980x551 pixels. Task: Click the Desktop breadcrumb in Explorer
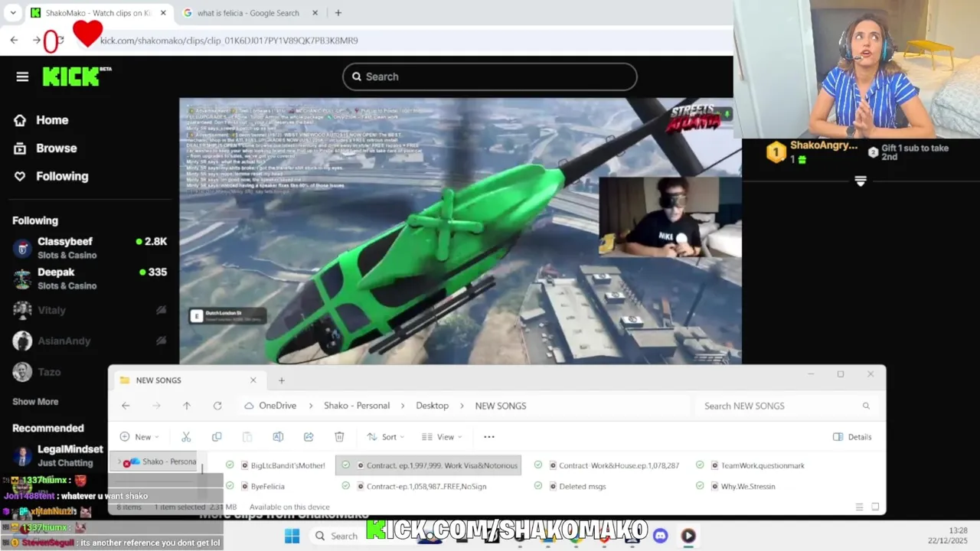[432, 406]
